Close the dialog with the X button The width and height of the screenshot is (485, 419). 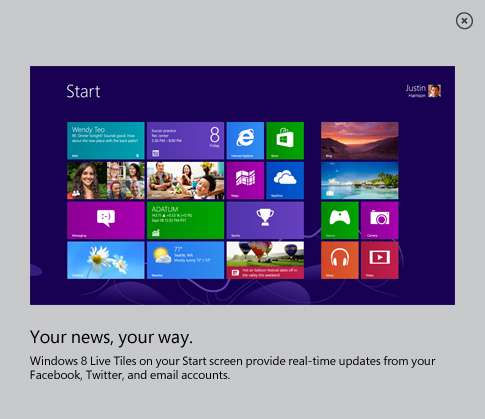pyautogui.click(x=464, y=21)
